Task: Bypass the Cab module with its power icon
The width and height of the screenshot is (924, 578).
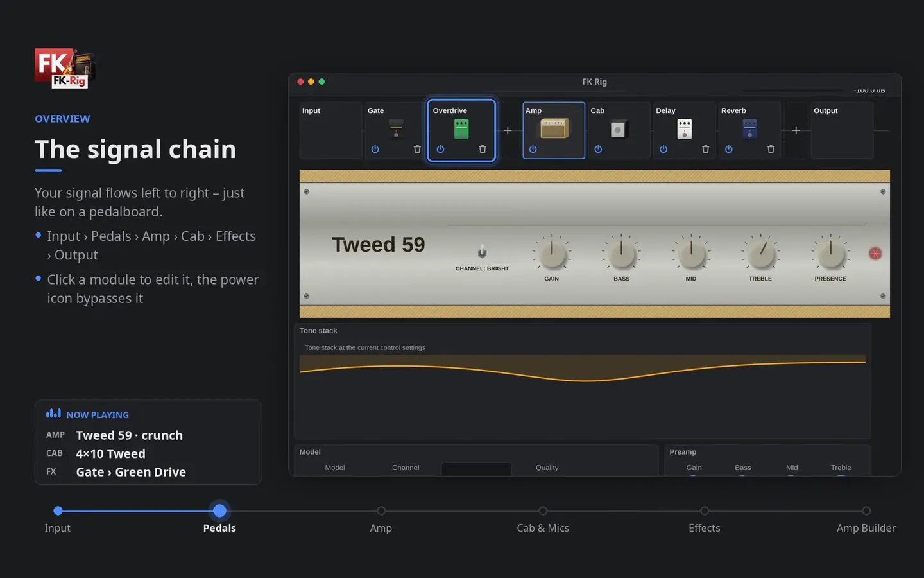Action: click(x=598, y=149)
